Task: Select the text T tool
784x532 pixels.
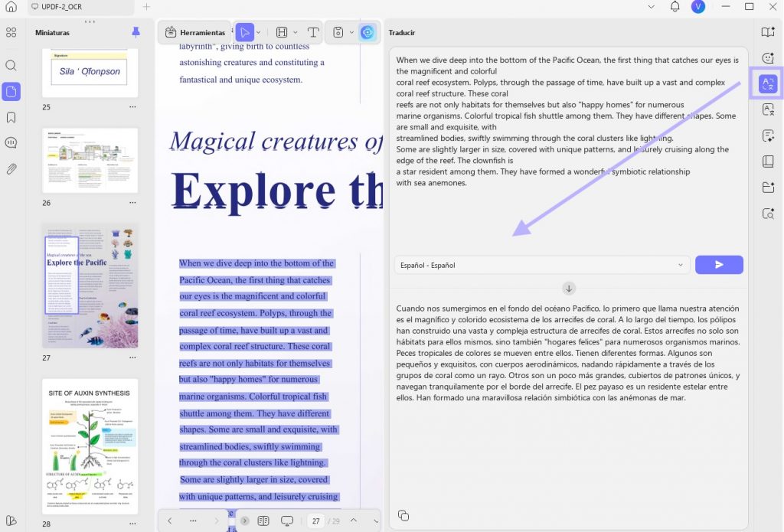Action: [x=313, y=32]
